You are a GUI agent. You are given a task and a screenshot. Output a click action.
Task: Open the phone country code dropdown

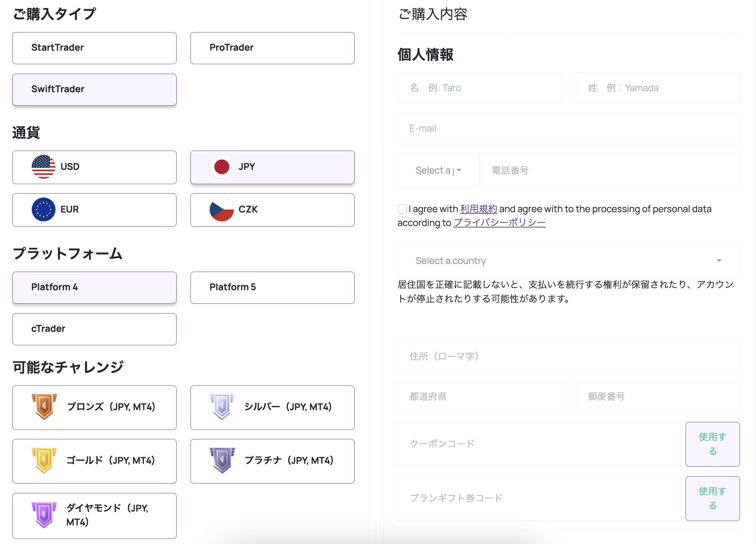[438, 170]
